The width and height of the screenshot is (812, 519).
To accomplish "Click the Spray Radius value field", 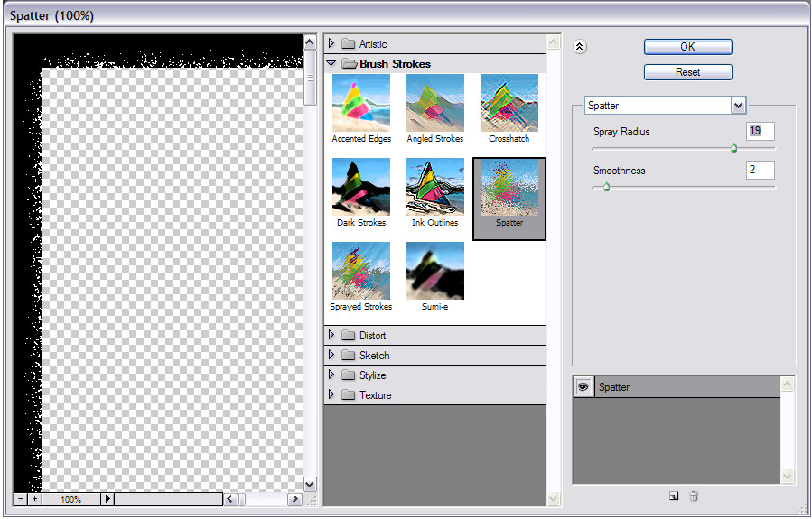I will [761, 131].
